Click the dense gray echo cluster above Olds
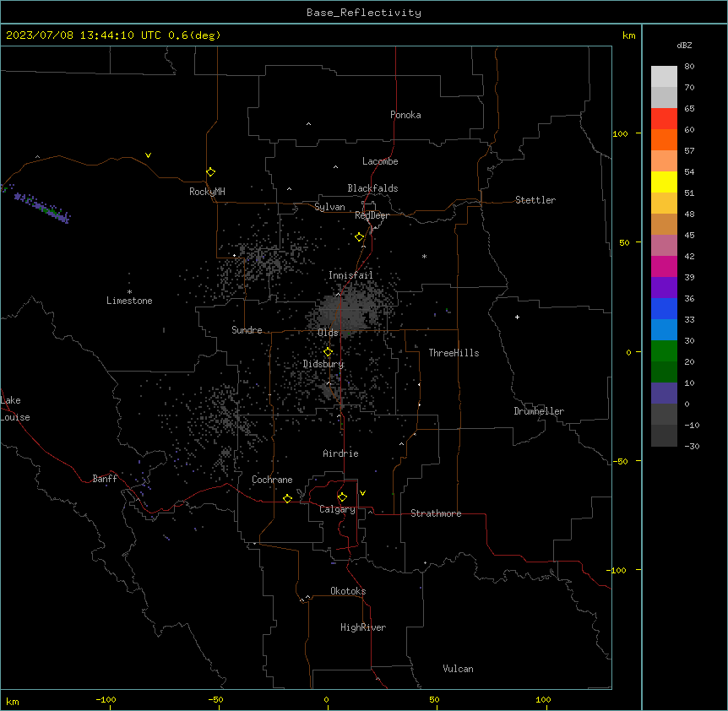This screenshot has width=728, height=711. click(346, 312)
